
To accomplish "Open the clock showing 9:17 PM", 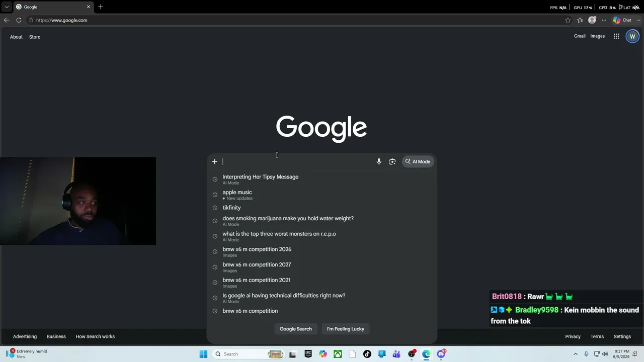I will 621,354.
